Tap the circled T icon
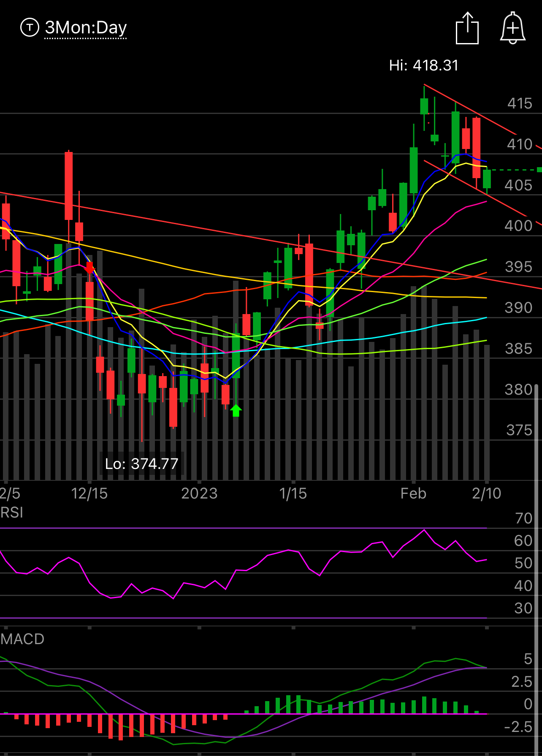Screen dimensions: 542x756 (x=30, y=28)
